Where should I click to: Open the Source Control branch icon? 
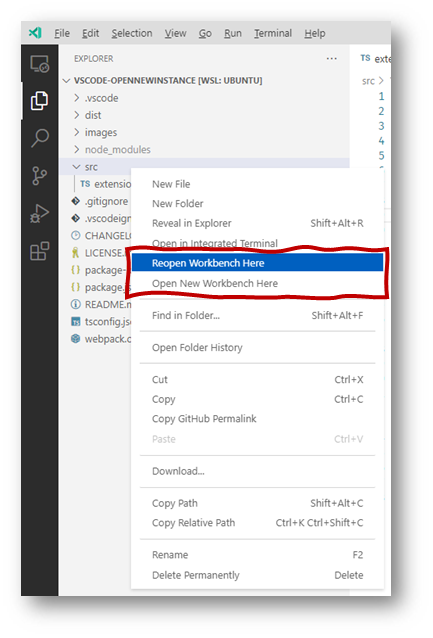pyautogui.click(x=39, y=176)
